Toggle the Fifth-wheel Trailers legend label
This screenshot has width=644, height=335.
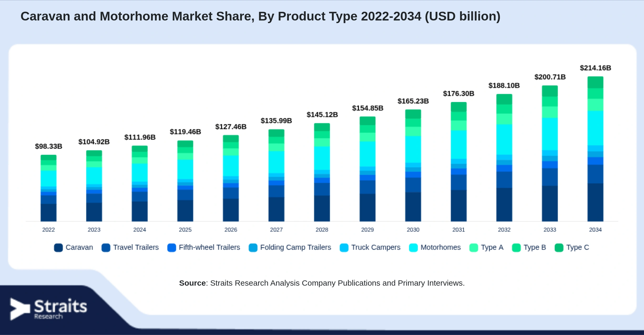[209, 247]
